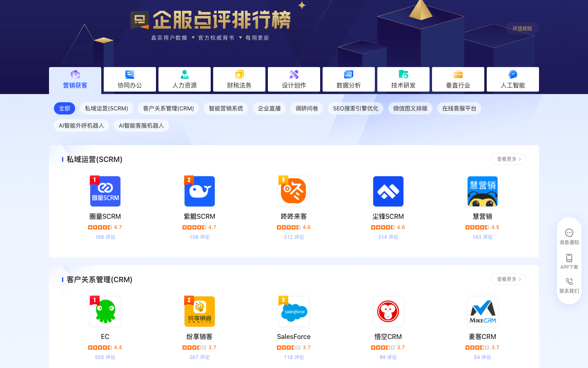
Task: Switch to the 协同办公 tab
Action: pos(130,79)
